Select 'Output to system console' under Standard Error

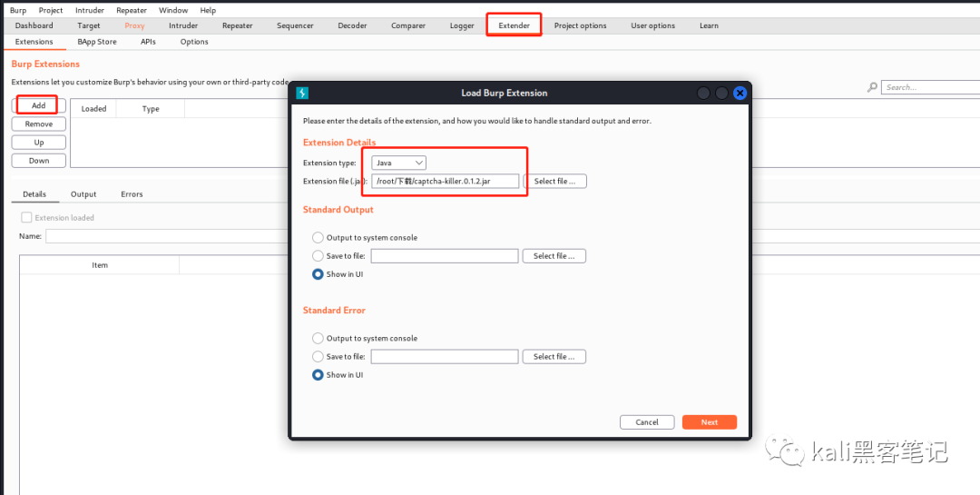[318, 339]
